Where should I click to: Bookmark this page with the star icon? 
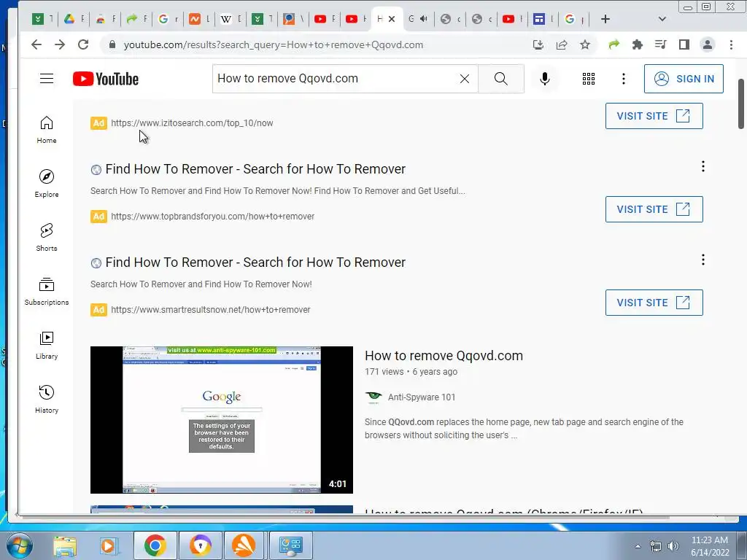(x=585, y=44)
